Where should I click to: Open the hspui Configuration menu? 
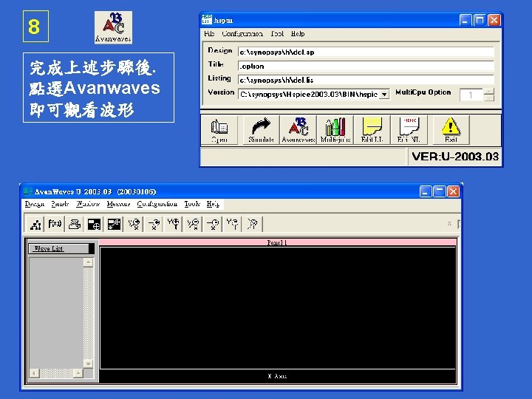pyautogui.click(x=242, y=33)
